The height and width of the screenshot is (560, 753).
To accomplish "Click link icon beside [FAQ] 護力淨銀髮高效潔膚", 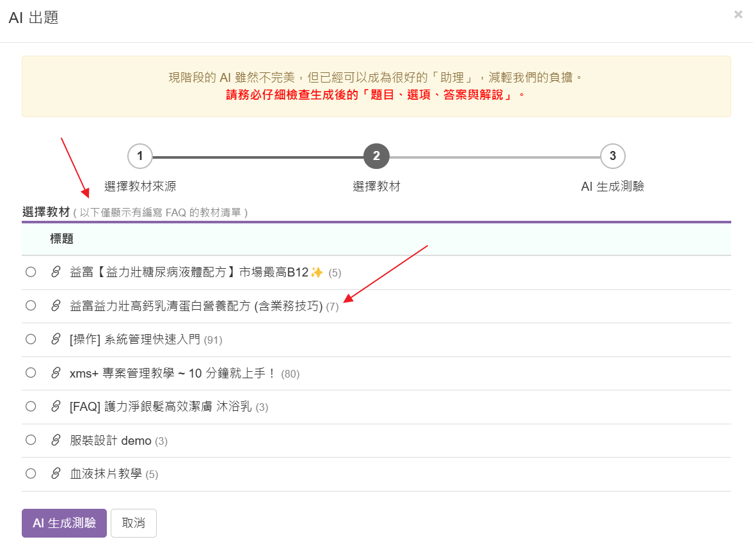I will point(56,407).
